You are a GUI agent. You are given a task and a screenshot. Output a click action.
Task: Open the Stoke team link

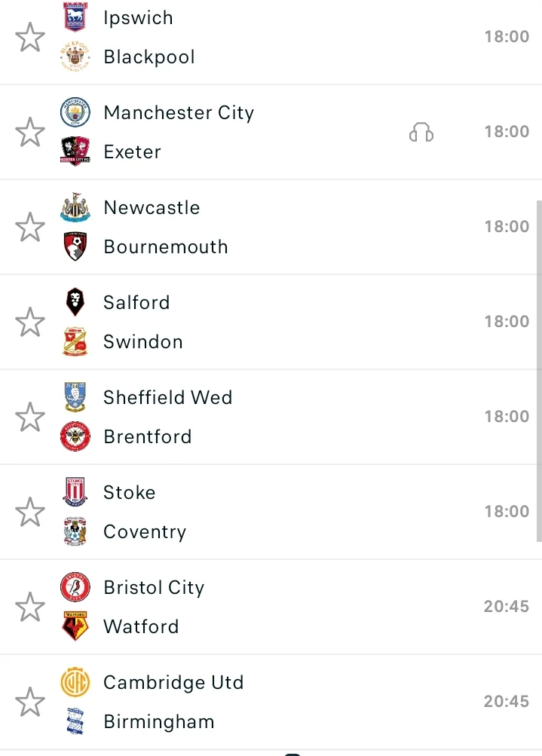(x=129, y=492)
